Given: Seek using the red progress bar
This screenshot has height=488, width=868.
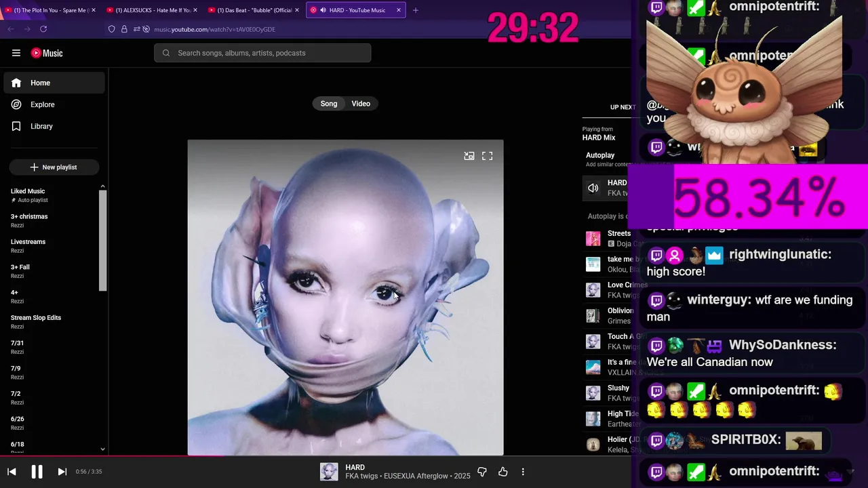Looking at the screenshot, I should (x=315, y=455).
